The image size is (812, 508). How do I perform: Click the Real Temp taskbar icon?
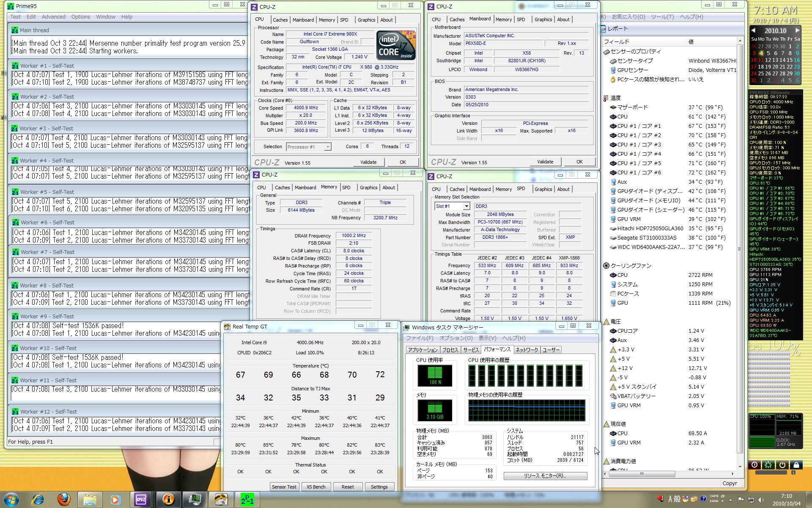click(221, 500)
